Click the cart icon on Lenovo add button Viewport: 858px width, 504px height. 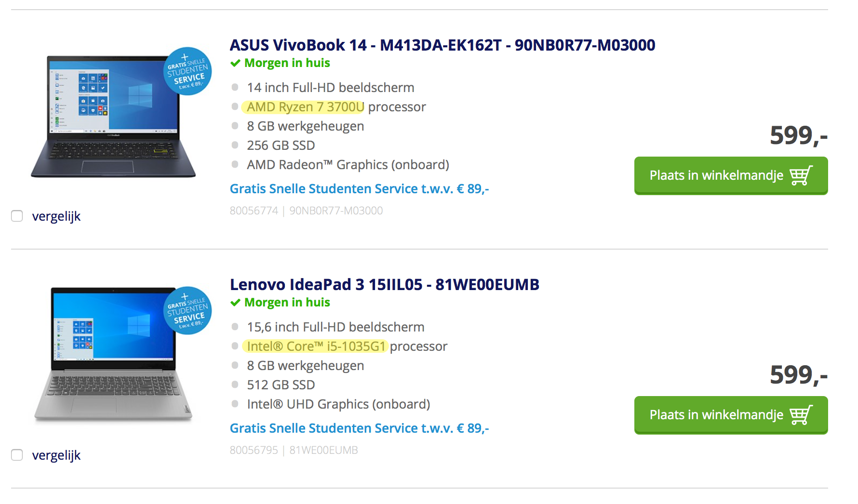(x=801, y=415)
